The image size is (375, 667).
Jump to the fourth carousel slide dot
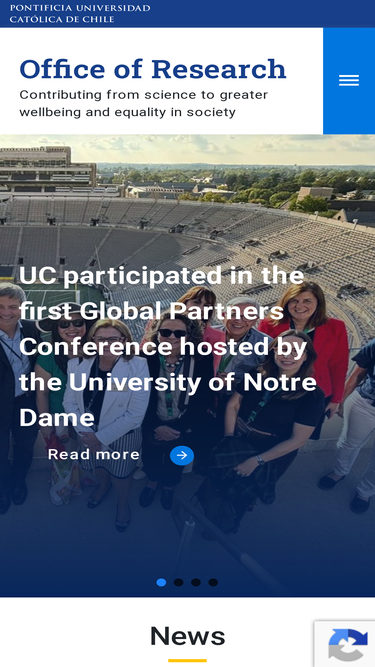pos(213,582)
